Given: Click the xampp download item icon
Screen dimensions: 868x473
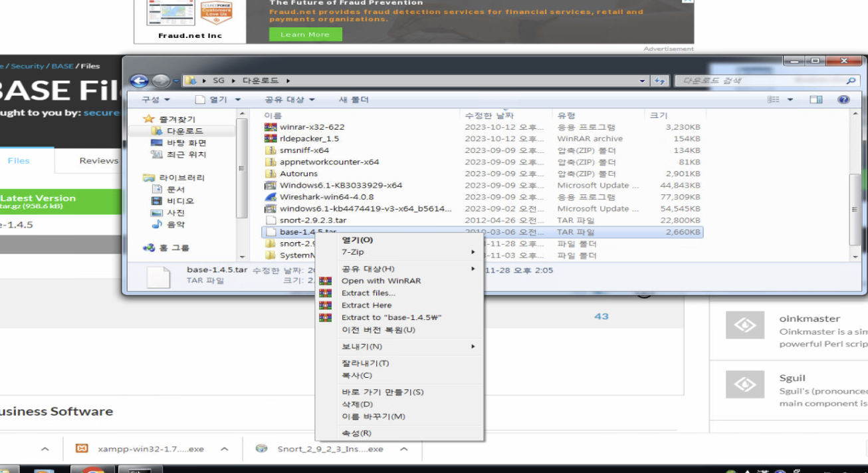Looking at the screenshot, I should tap(82, 449).
